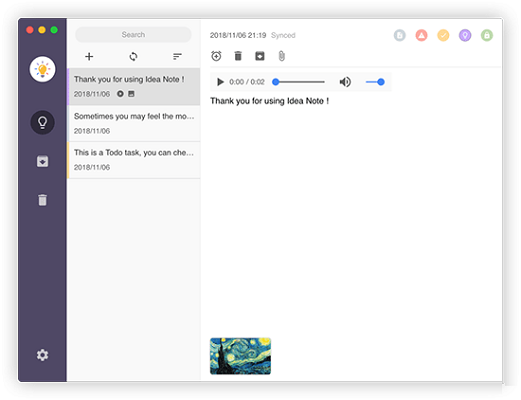Attach a file with paperclip icon
The width and height of the screenshot is (521, 400).
[x=282, y=56]
